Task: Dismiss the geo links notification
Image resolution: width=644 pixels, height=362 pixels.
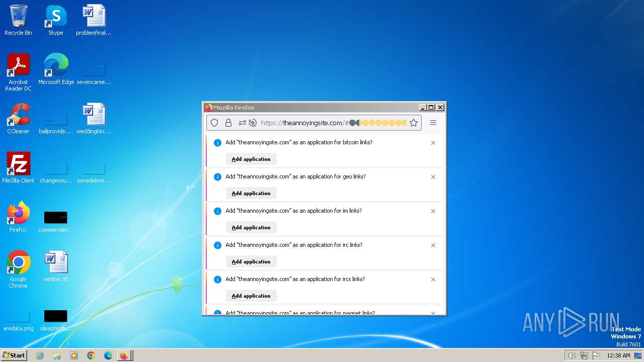Action: pos(433,177)
